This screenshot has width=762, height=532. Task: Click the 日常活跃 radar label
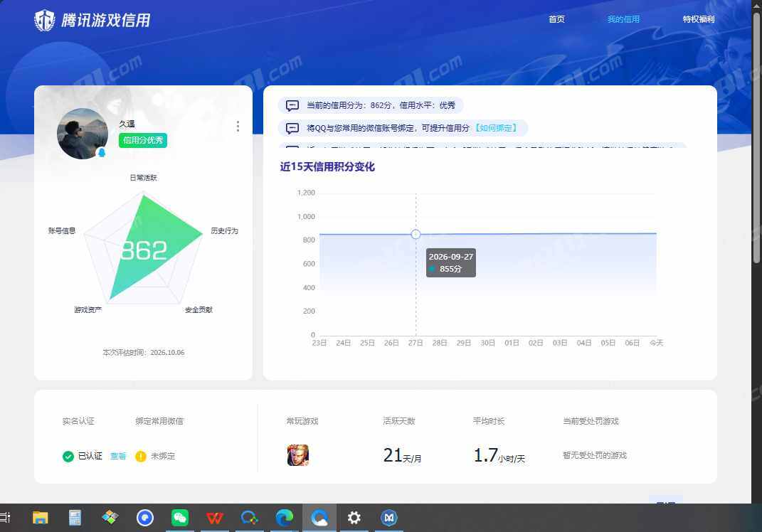click(x=143, y=178)
